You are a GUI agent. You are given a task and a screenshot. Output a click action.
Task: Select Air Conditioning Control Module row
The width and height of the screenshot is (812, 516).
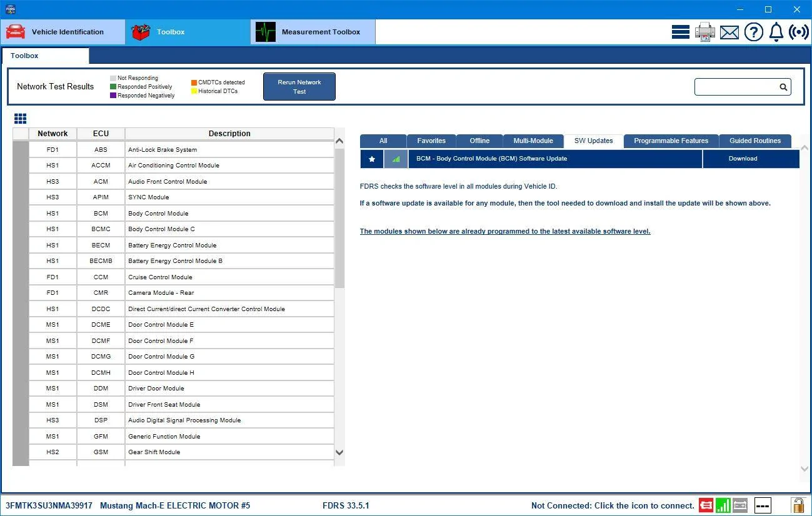pyautogui.click(x=181, y=166)
